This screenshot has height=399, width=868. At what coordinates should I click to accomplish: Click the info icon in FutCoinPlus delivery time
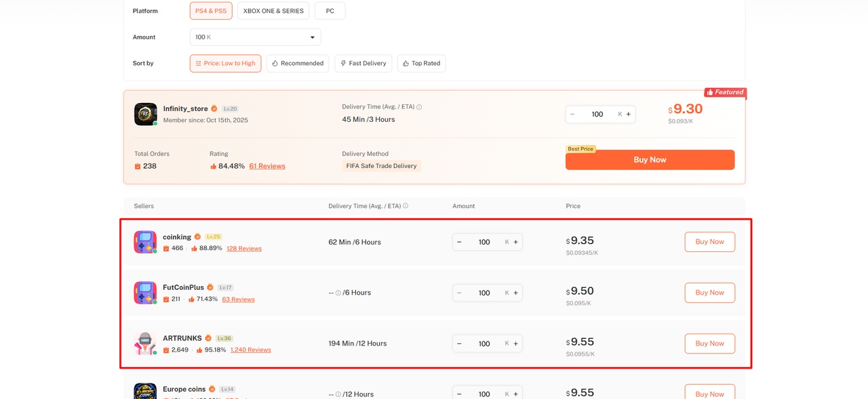point(338,293)
